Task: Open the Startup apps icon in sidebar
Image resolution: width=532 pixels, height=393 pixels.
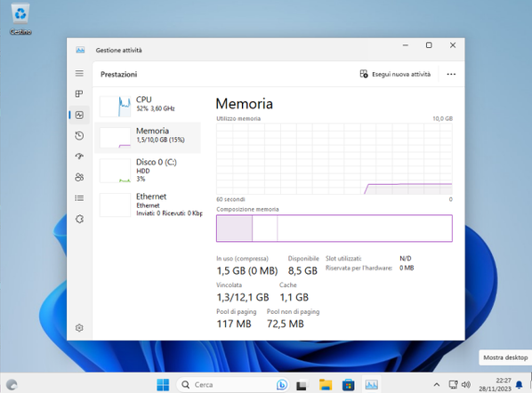Action: (x=79, y=156)
